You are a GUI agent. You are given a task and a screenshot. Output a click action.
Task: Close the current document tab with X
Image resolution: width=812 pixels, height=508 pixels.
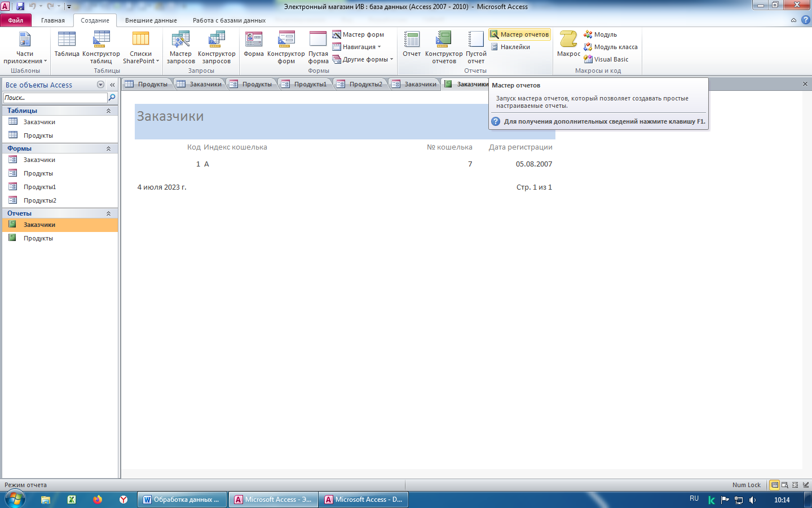point(805,84)
